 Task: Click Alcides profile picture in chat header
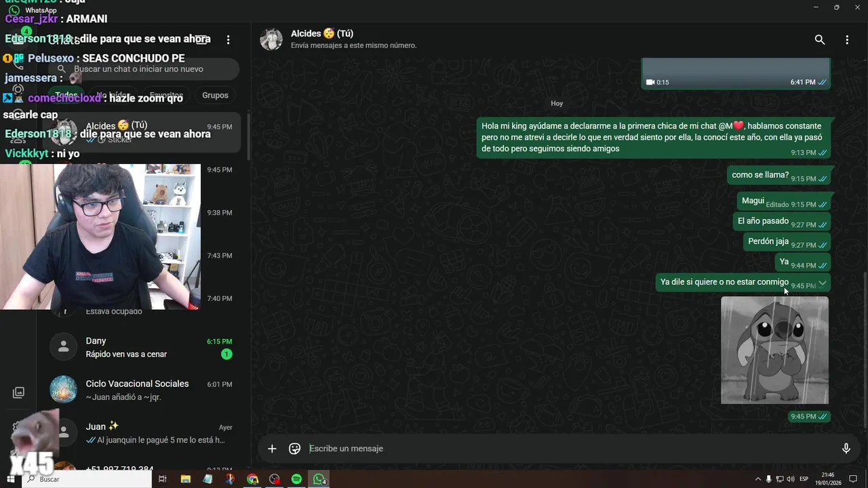coord(271,39)
